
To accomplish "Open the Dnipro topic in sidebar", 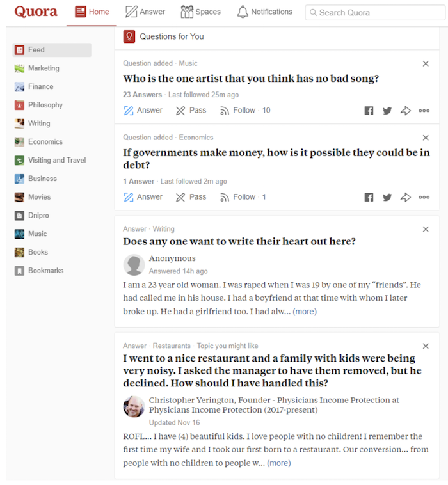I will click(31, 215).
